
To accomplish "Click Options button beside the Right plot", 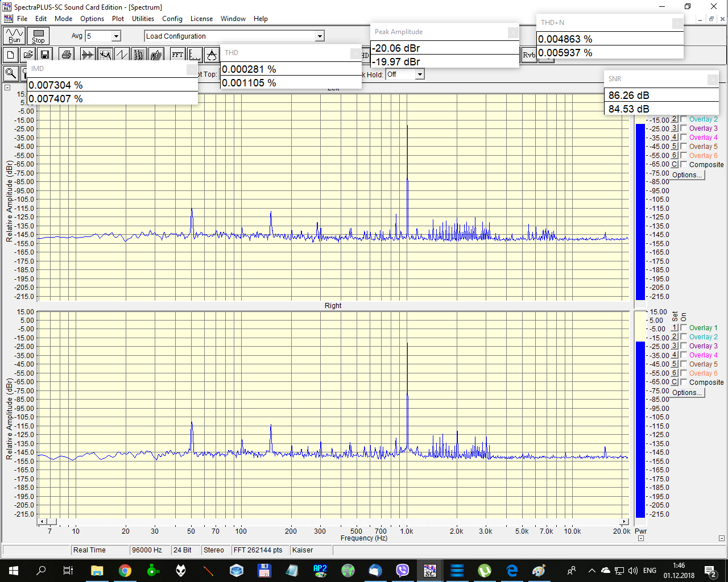I will click(687, 393).
